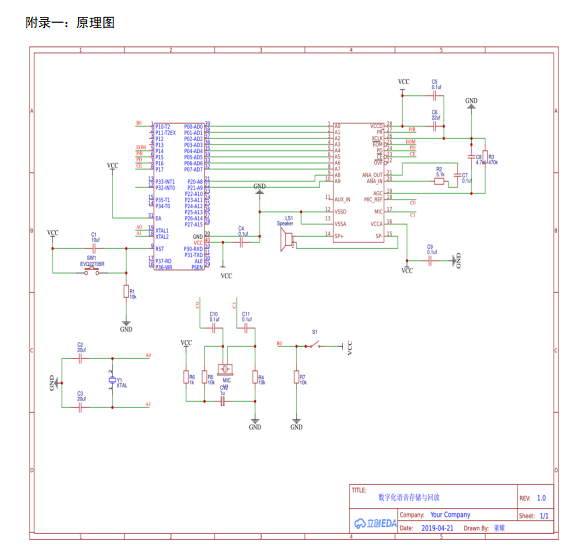Select capacitor C2 20pf above crystal

(x=81, y=358)
